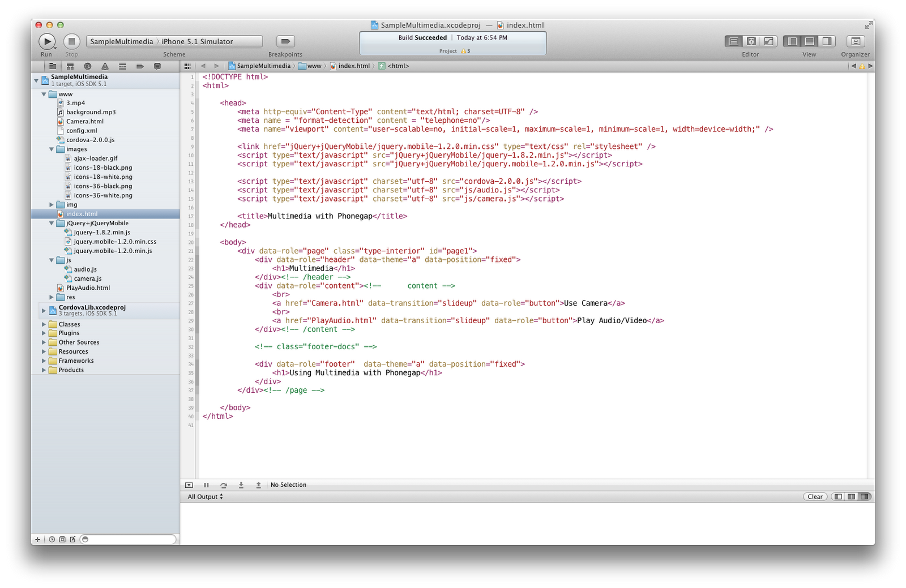Image resolution: width=906 pixels, height=588 pixels.
Task: Open the All Output dropdown
Action: point(205,497)
